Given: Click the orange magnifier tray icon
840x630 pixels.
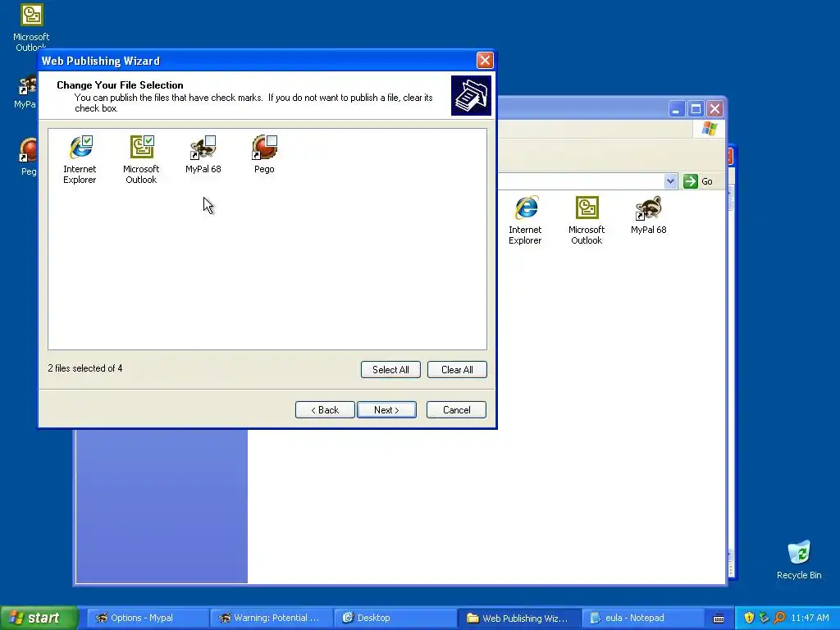Looking at the screenshot, I should click(779, 618).
